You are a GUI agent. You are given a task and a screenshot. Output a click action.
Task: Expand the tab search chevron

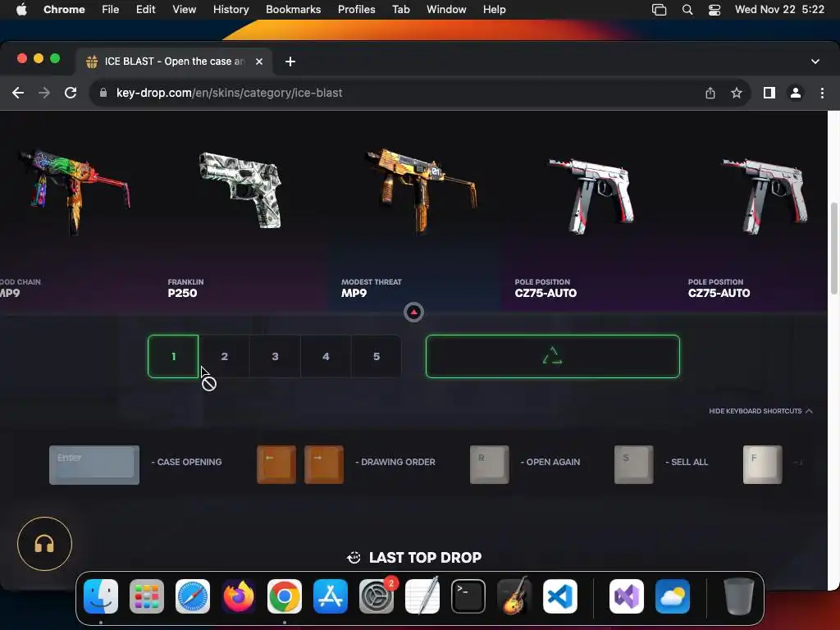tap(815, 62)
